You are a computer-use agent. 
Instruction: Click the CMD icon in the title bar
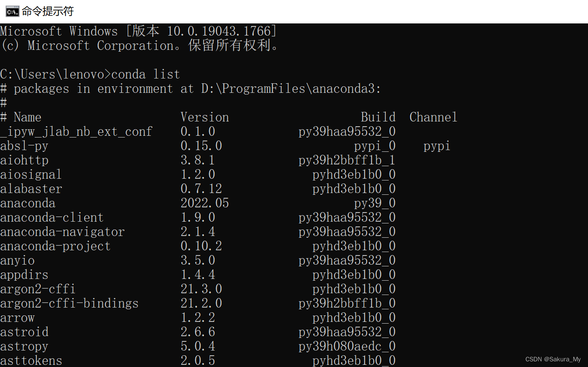[x=13, y=11]
